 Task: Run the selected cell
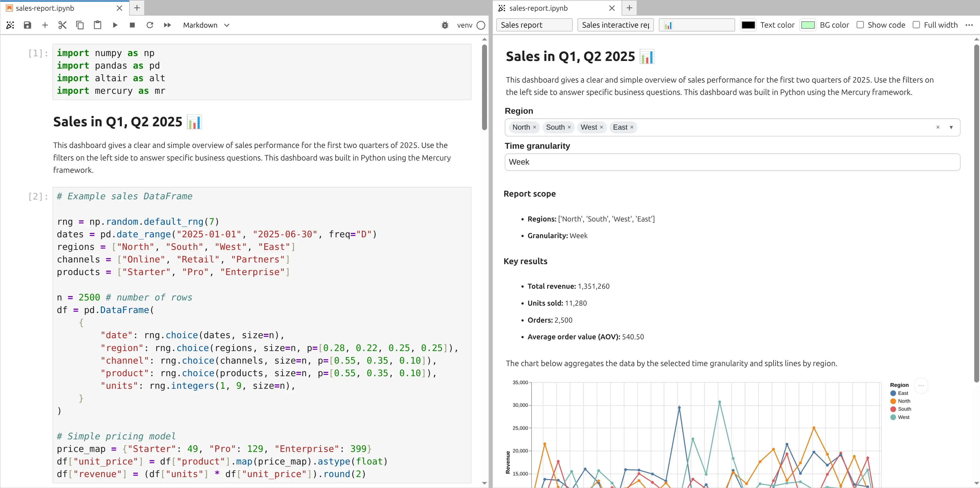[115, 25]
